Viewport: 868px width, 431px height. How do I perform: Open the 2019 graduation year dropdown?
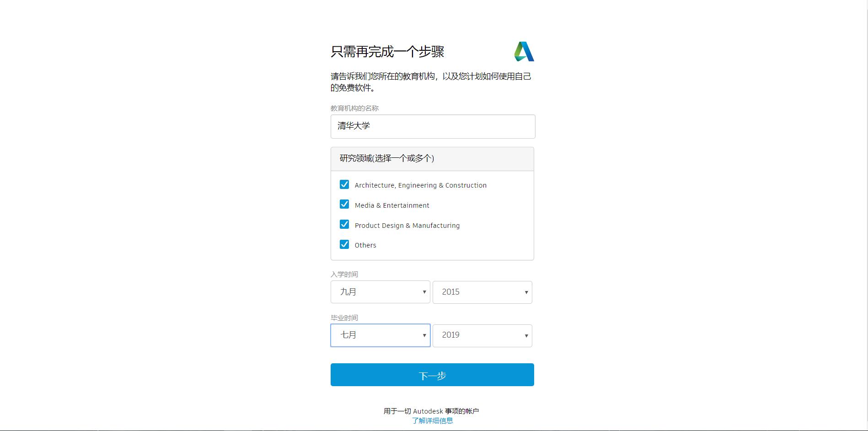click(482, 335)
